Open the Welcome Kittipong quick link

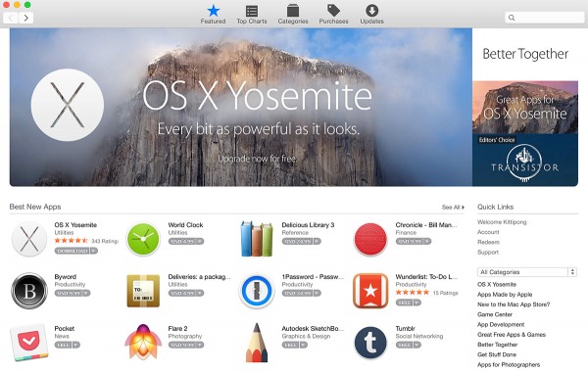coord(502,222)
